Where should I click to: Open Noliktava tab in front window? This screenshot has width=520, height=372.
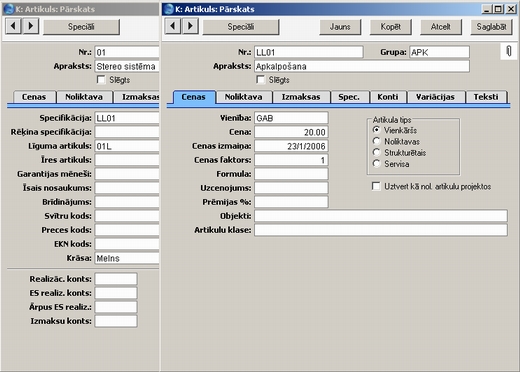pos(244,97)
